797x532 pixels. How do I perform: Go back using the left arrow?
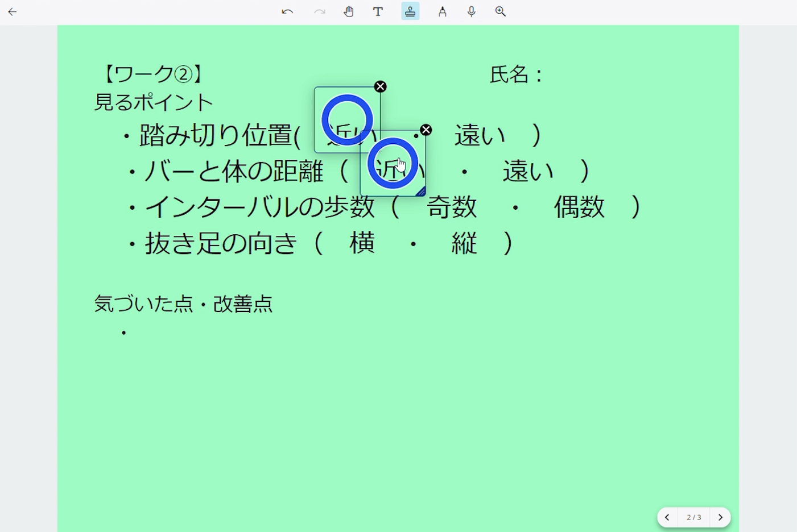pyautogui.click(x=13, y=11)
